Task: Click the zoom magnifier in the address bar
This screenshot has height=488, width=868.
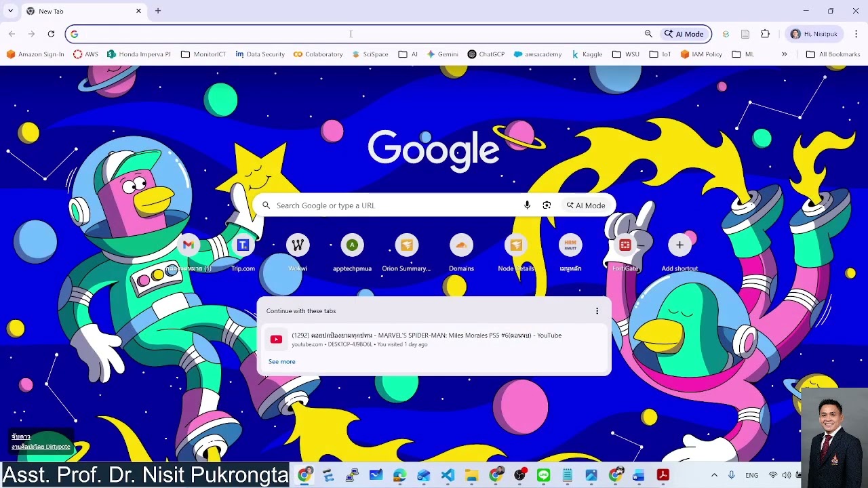Action: (x=648, y=34)
